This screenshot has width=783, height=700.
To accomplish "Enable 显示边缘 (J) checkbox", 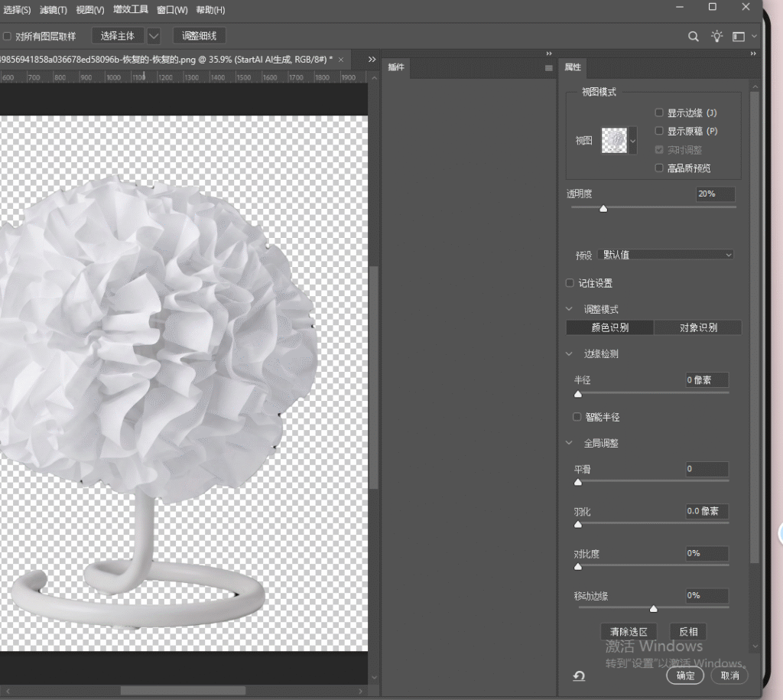I will [x=659, y=113].
